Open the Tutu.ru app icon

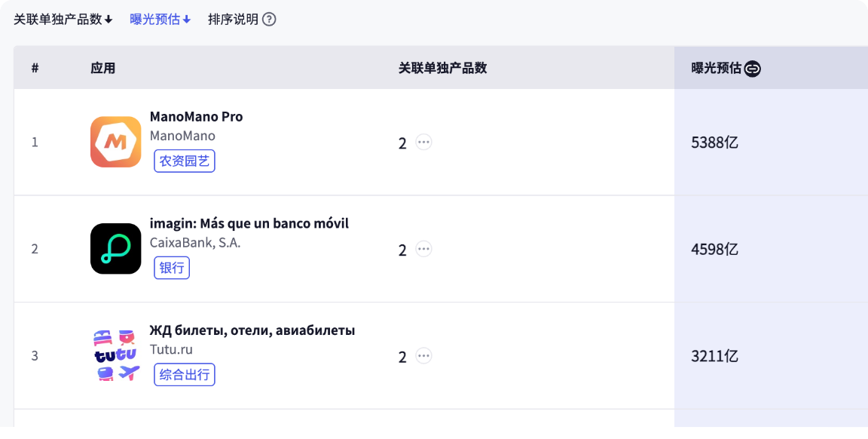116,356
